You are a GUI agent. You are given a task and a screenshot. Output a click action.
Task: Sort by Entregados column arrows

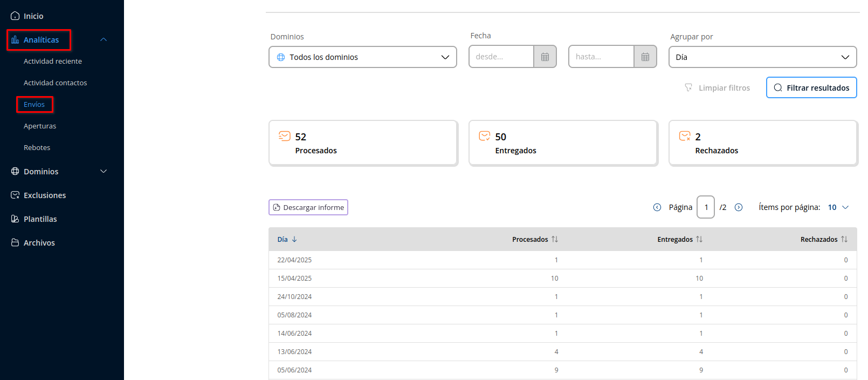[x=699, y=239]
